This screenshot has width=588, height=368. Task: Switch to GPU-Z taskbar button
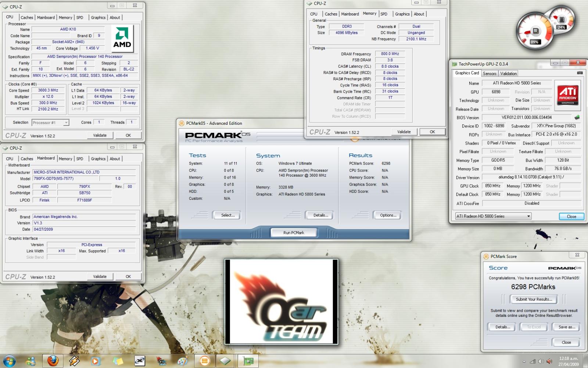tap(248, 361)
